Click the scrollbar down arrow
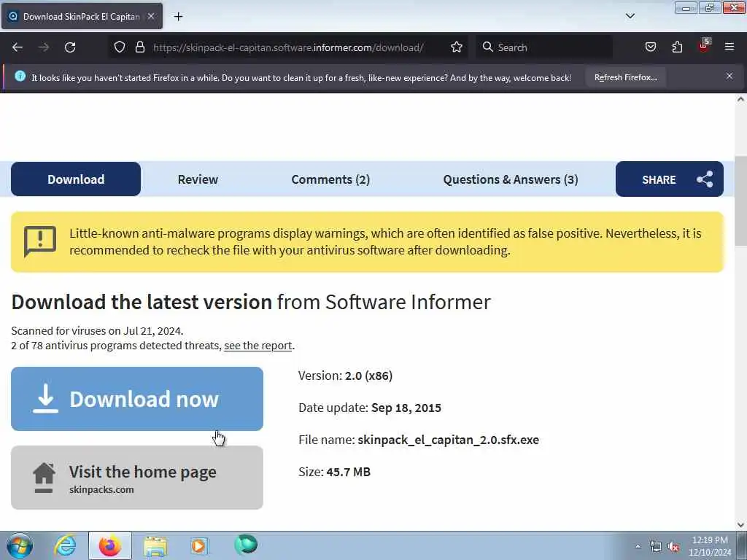747x560 pixels. pos(740,525)
